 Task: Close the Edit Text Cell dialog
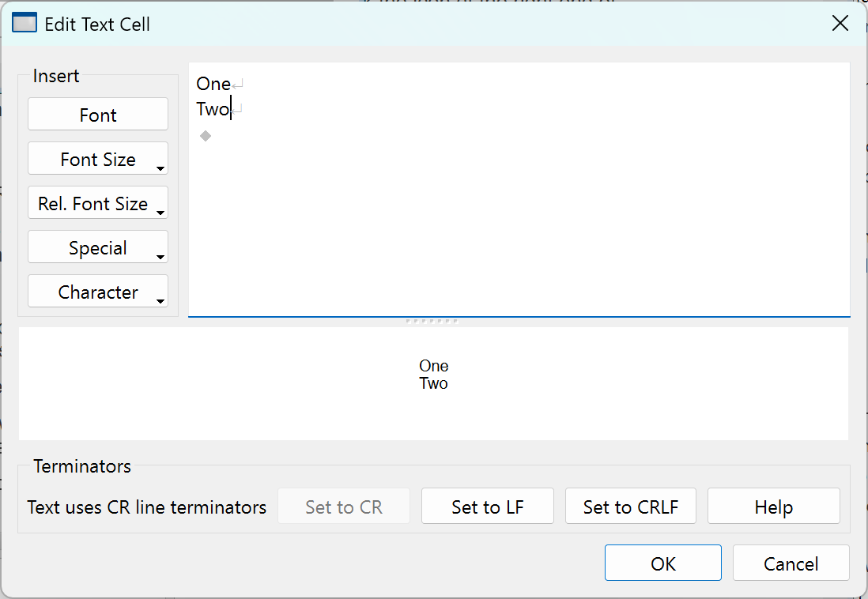coord(840,24)
